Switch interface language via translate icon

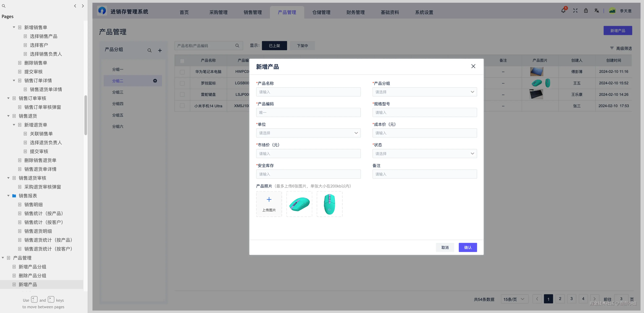pos(597,10)
